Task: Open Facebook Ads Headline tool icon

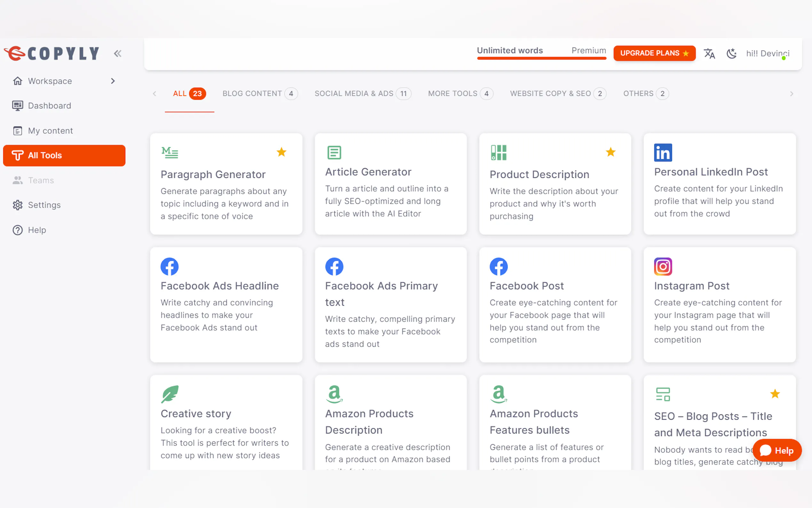Action: coord(169,267)
